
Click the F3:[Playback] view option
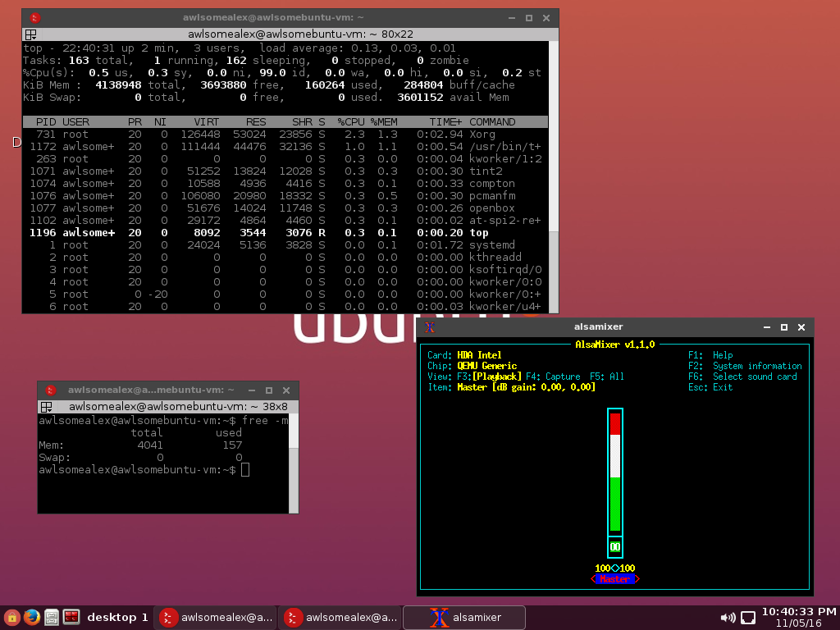[x=489, y=377]
